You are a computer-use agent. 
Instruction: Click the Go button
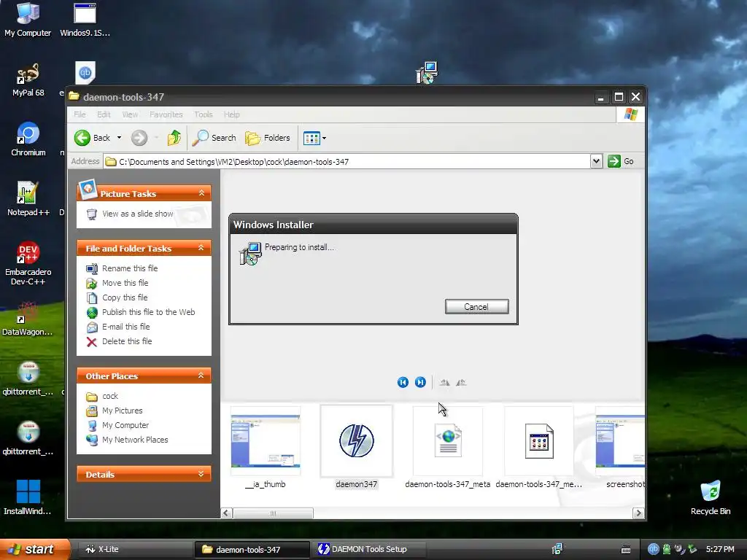621,161
